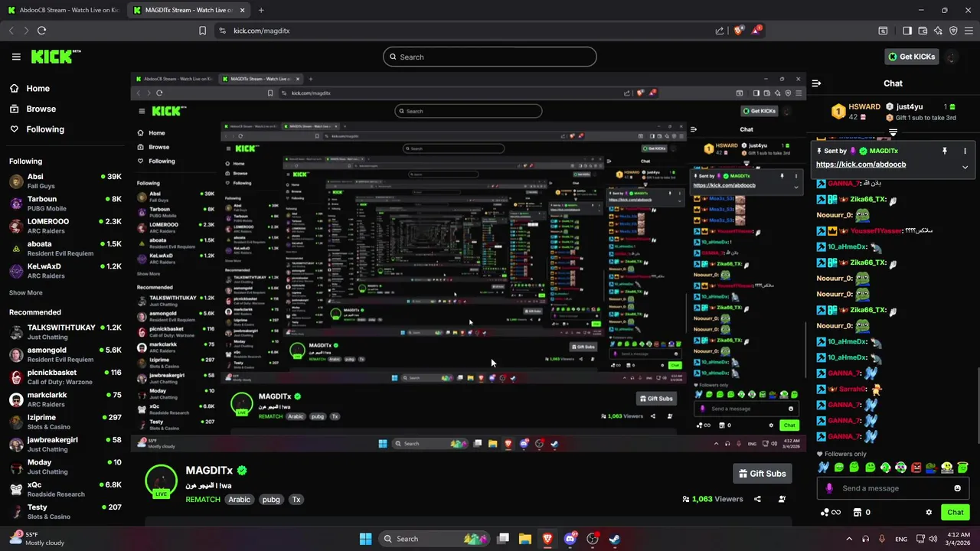
Task: Collapse pinned message chevron
Action: pyautogui.click(x=965, y=167)
